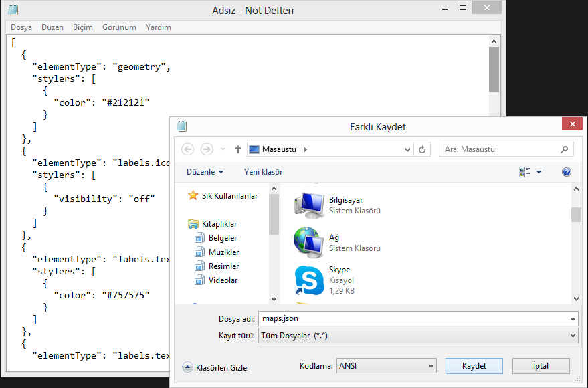588x388 pixels.
Task: Select the Skype Kısayol entry text
Action: pyautogui.click(x=342, y=280)
